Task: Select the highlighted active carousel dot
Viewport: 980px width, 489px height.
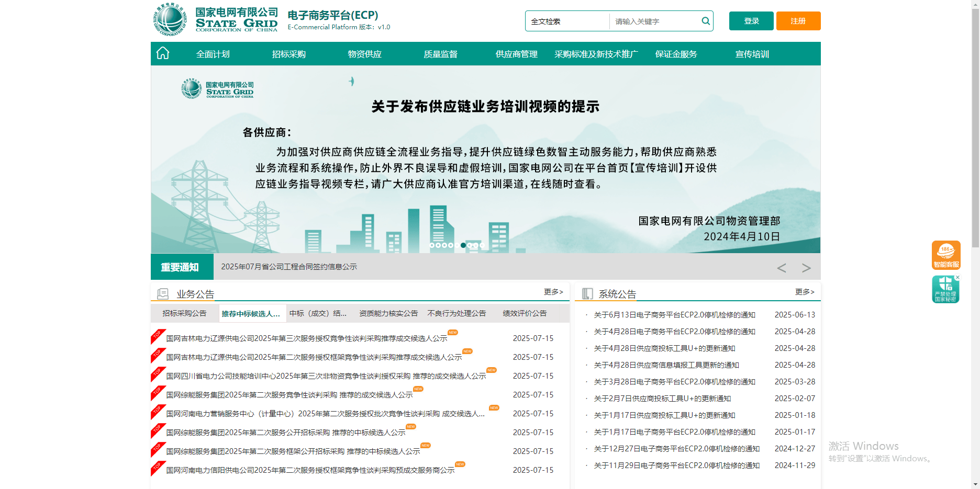Action: tap(463, 245)
